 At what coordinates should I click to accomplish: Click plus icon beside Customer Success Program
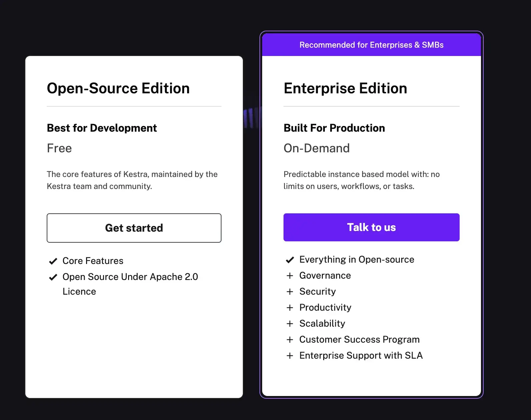coord(290,340)
